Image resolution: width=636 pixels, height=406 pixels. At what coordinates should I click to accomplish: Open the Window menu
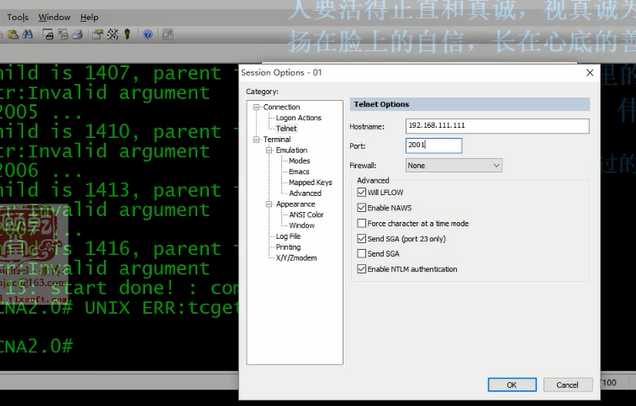click(x=54, y=17)
